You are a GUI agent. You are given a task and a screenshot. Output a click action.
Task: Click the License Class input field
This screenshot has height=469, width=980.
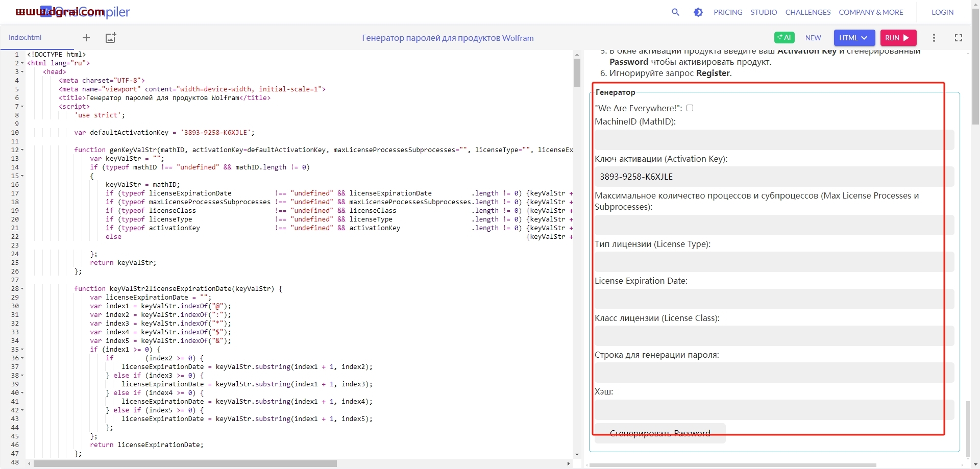click(x=774, y=336)
